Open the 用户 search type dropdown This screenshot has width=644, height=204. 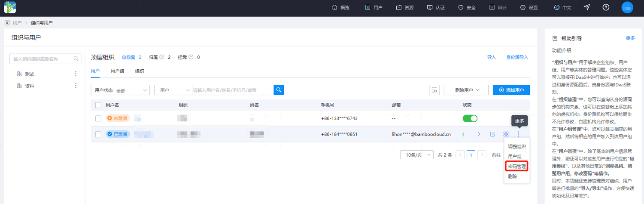(174, 90)
